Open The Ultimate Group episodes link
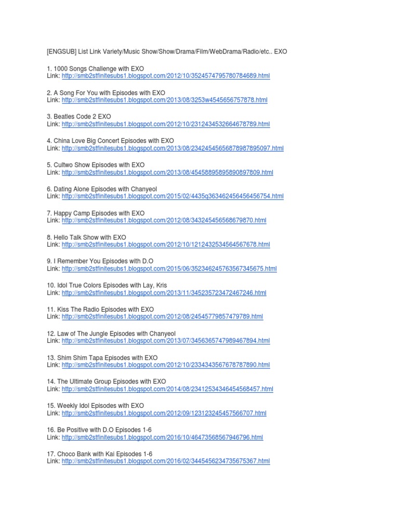 click(167, 389)
